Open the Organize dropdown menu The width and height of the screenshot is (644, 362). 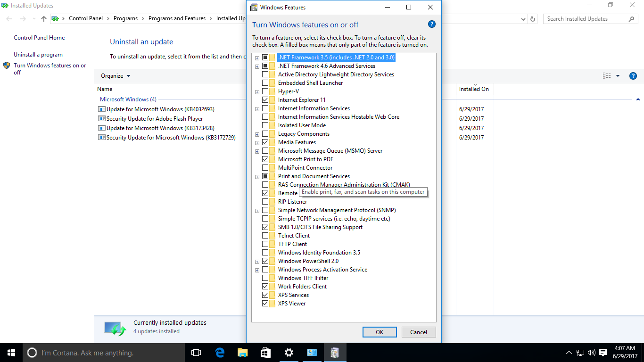(x=116, y=76)
